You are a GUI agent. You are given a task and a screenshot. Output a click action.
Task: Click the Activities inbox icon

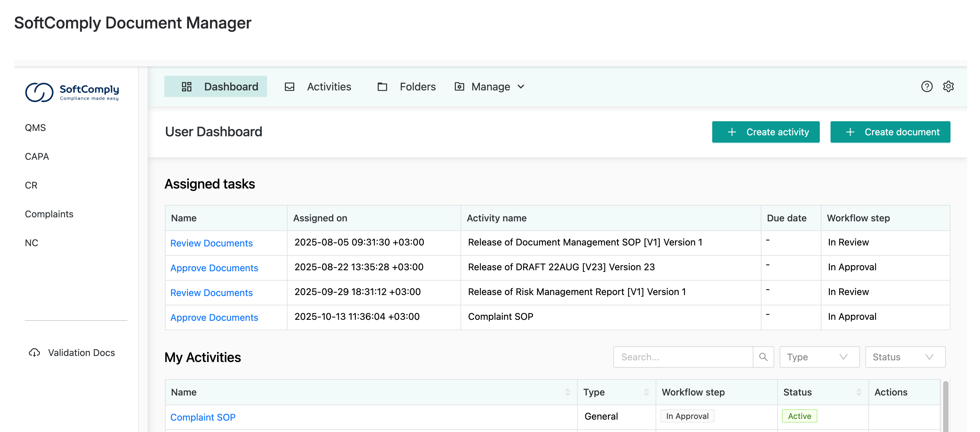(x=290, y=87)
